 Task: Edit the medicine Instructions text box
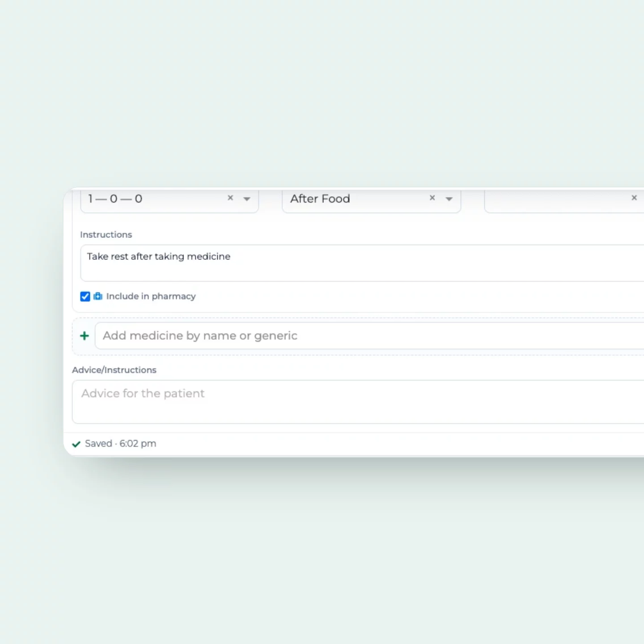tap(362, 263)
